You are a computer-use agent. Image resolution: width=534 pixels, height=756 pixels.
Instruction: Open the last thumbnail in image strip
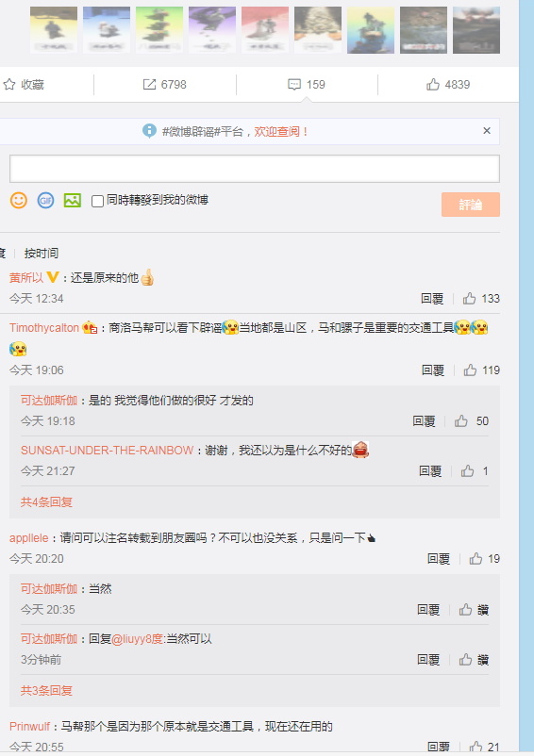[x=476, y=30]
